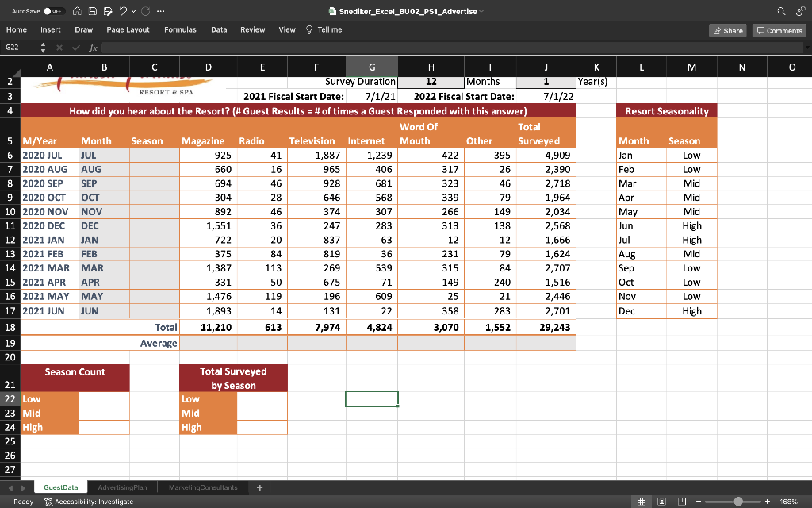Screen dimensions: 812x508
Task: Select the 2021 MAR Radio 113 cell
Action: [x=262, y=268]
